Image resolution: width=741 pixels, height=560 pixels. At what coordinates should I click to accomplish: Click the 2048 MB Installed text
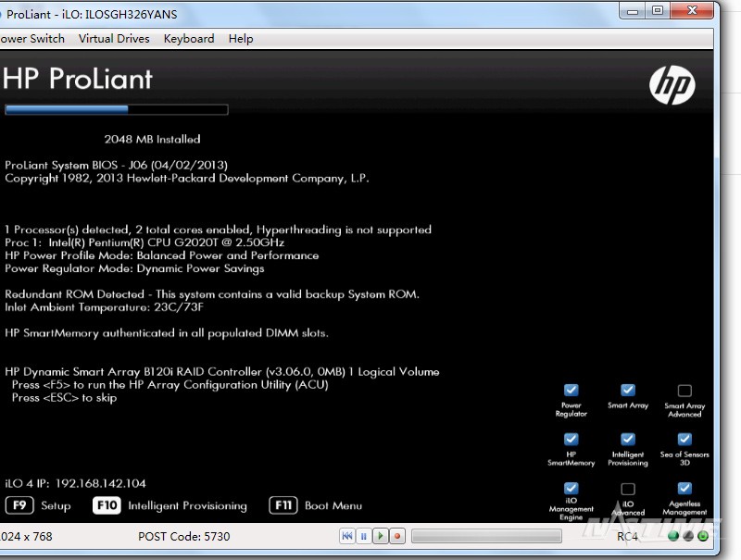pyautogui.click(x=152, y=139)
